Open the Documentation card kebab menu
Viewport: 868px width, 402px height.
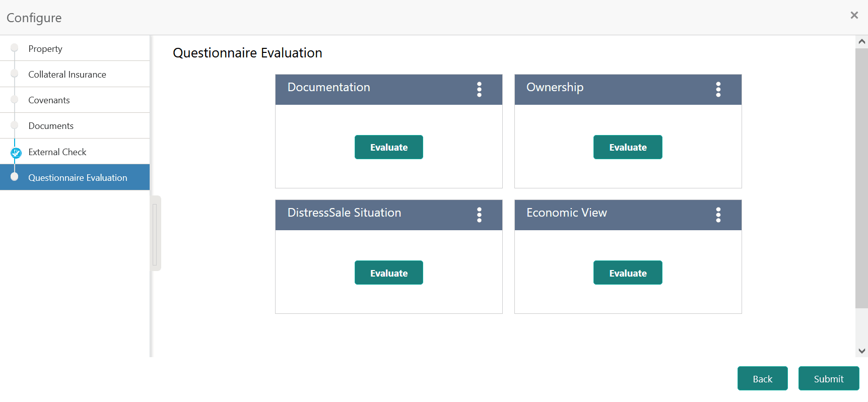[x=479, y=89]
